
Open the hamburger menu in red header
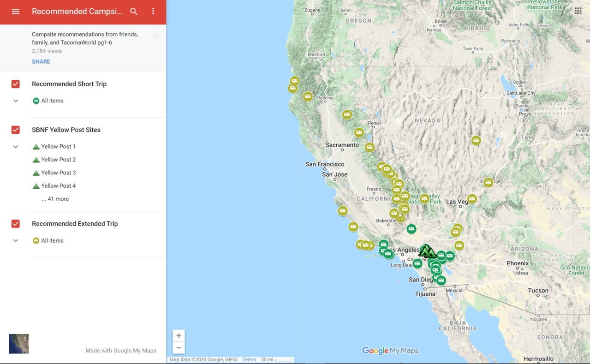(x=16, y=12)
